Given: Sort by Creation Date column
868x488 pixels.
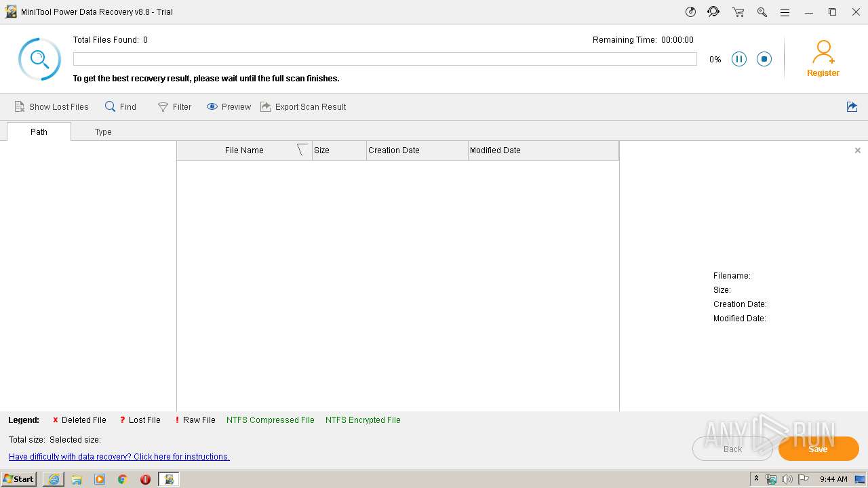Looking at the screenshot, I should click(417, 150).
